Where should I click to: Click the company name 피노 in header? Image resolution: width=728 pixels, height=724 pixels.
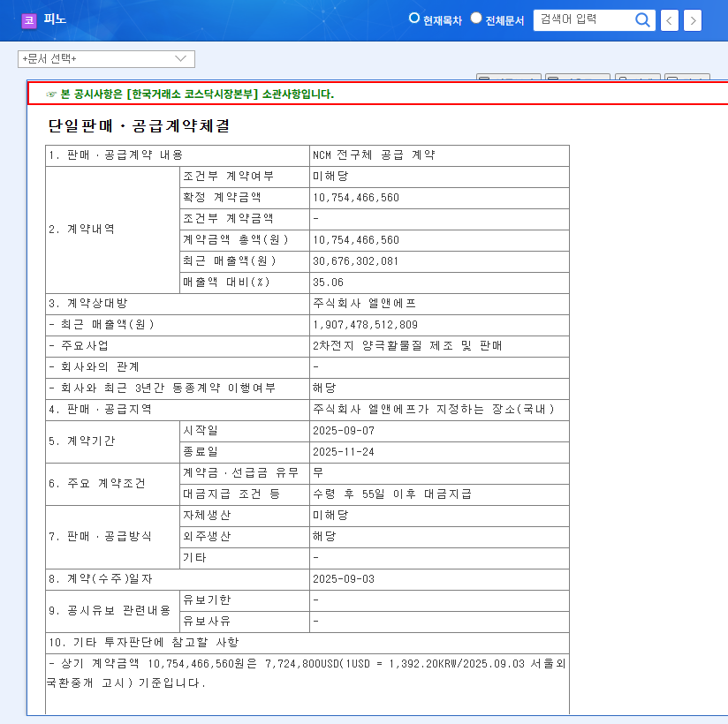click(55, 19)
